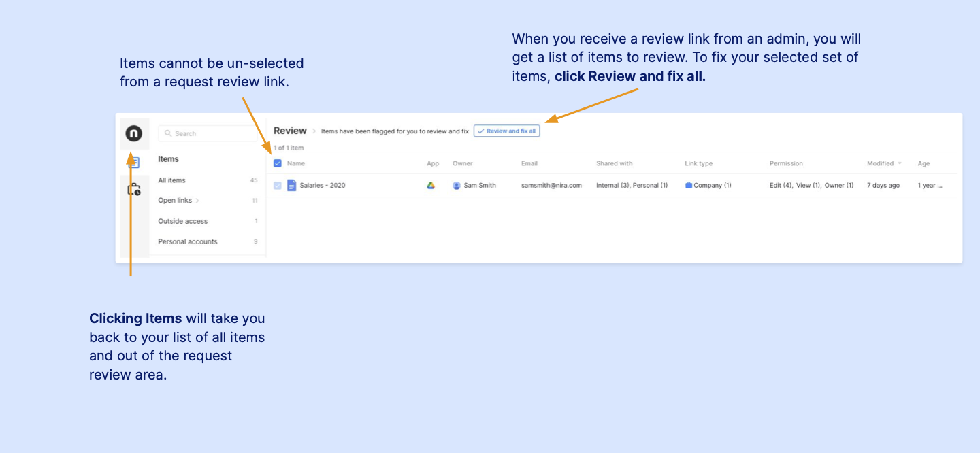The height and width of the screenshot is (453, 980).
Task: Click the magnifier icon in Search
Action: [x=168, y=134]
